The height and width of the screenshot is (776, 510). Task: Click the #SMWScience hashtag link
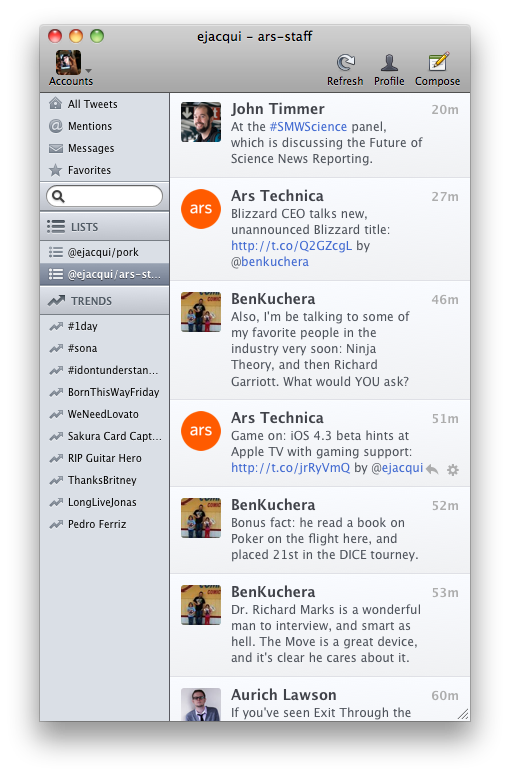coord(308,127)
